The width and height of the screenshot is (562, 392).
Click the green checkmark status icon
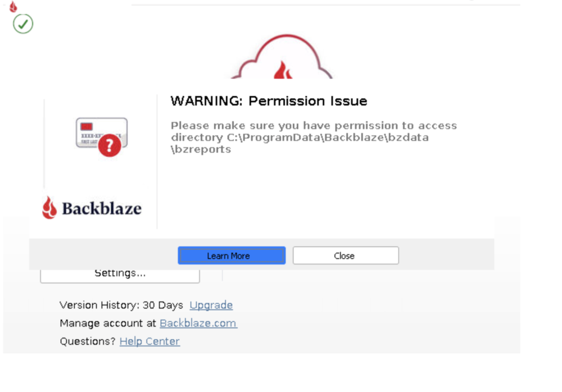(23, 24)
